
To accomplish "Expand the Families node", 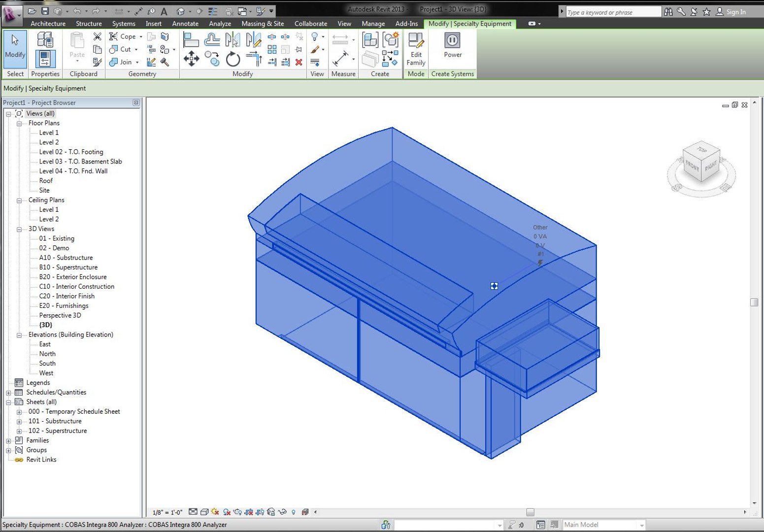I will click(x=8, y=441).
